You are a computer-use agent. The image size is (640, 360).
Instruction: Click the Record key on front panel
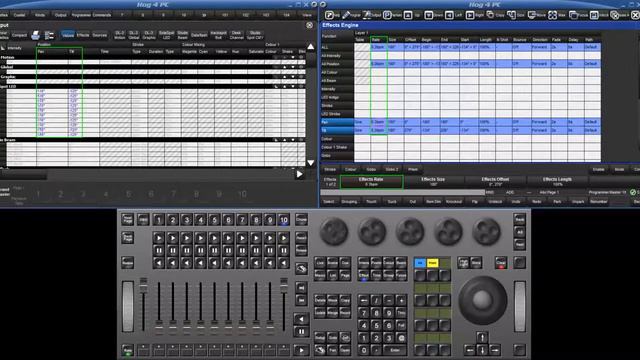click(x=345, y=313)
